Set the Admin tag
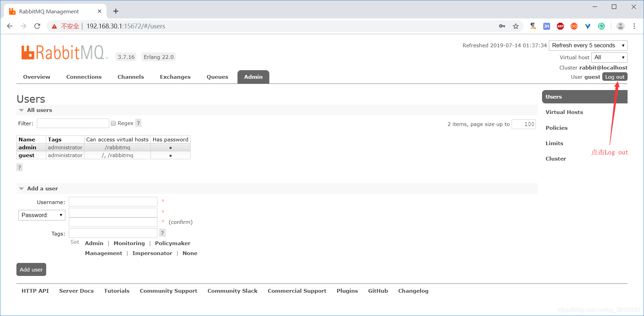This screenshot has width=644, height=316. click(94, 243)
